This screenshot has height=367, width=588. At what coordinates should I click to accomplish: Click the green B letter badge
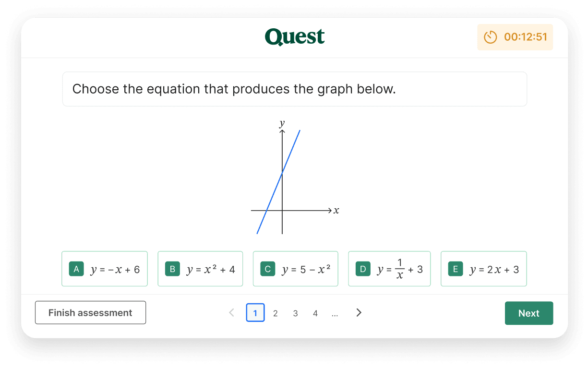pyautogui.click(x=172, y=269)
